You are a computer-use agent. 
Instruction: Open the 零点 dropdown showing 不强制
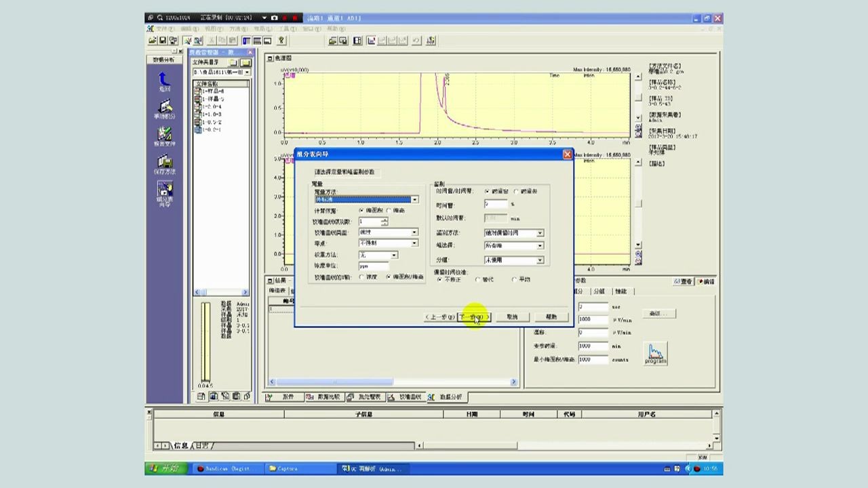[x=414, y=243]
